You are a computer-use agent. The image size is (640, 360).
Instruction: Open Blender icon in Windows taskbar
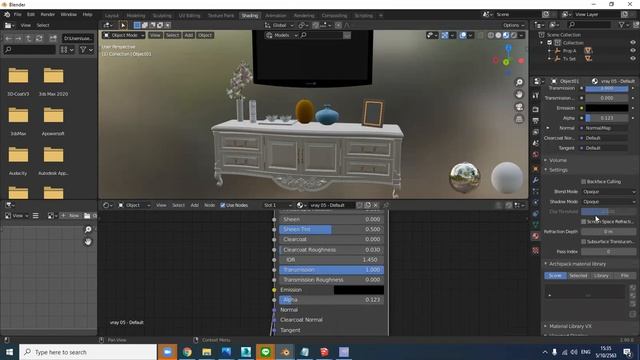click(285, 352)
